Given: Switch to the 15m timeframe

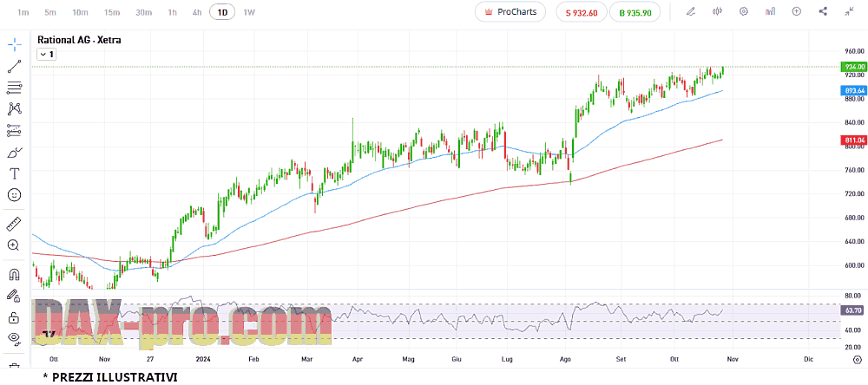Looking at the screenshot, I should pos(112,12).
